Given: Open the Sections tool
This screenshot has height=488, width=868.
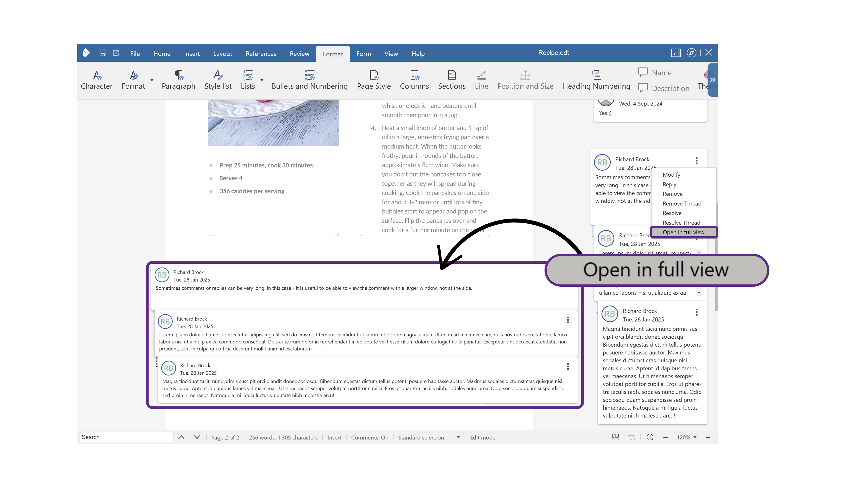Looking at the screenshot, I should click(x=452, y=80).
